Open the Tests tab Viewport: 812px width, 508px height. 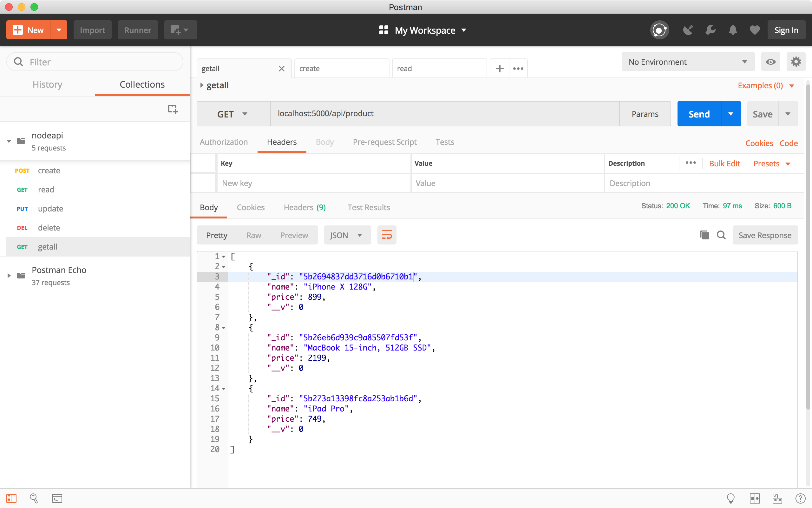445,142
